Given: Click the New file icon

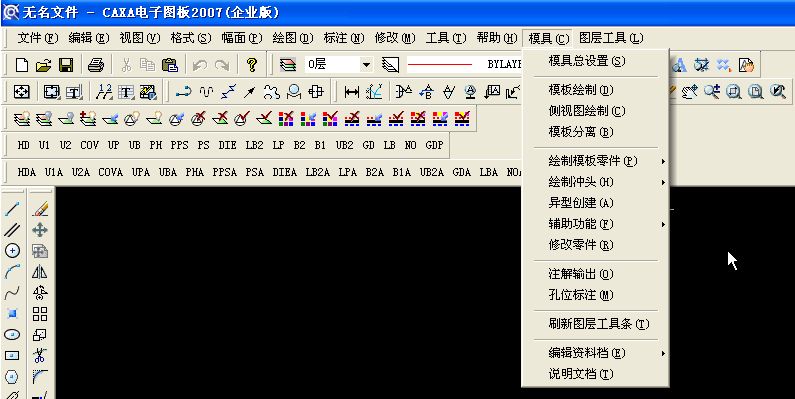Looking at the screenshot, I should tap(21, 65).
